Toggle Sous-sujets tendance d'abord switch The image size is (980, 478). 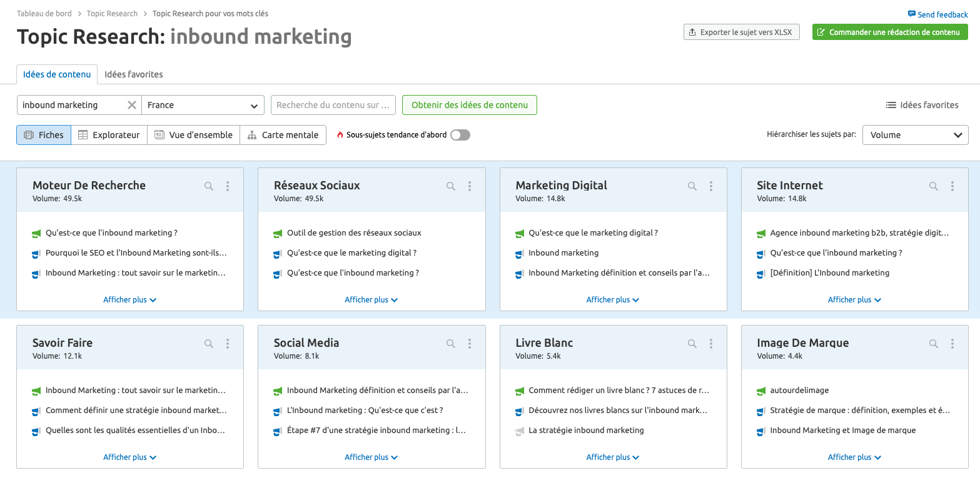pyautogui.click(x=460, y=135)
